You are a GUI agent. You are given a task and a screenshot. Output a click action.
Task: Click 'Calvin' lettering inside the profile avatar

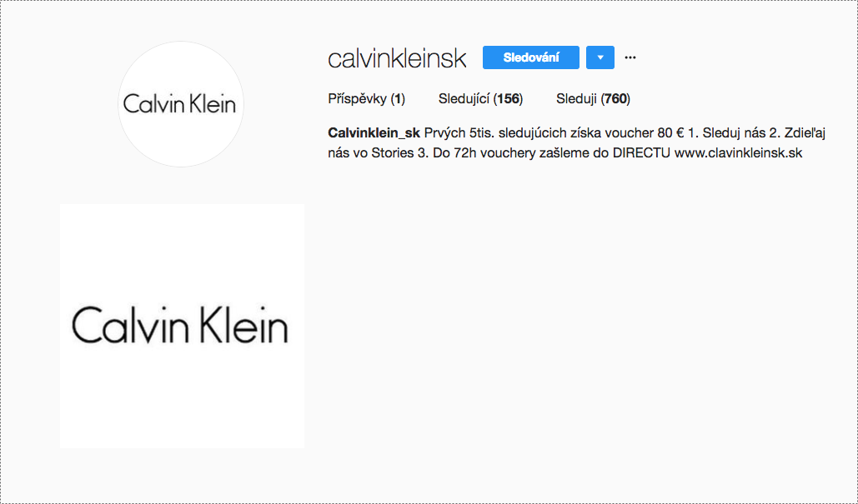pyautogui.click(x=148, y=104)
